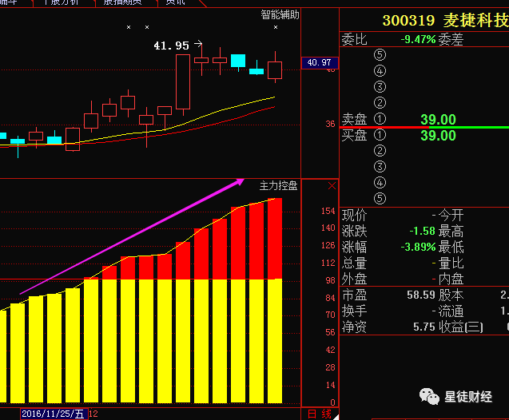Click the 40.97 price cursor label
The image size is (509, 420).
pyautogui.click(x=320, y=62)
